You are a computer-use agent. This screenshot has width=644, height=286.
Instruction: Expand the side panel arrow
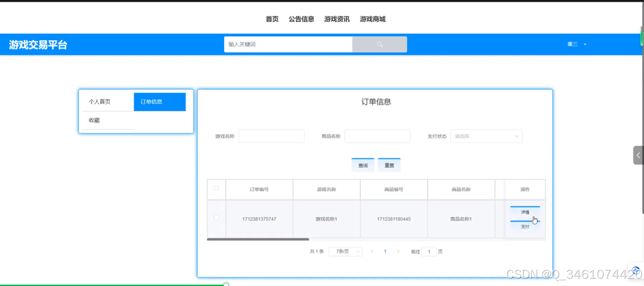tap(638, 155)
